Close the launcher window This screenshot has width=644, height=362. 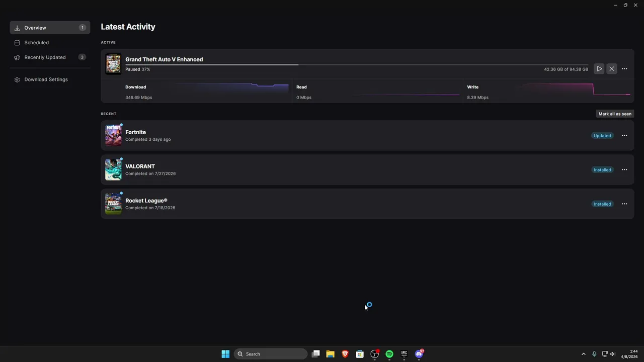tap(636, 5)
